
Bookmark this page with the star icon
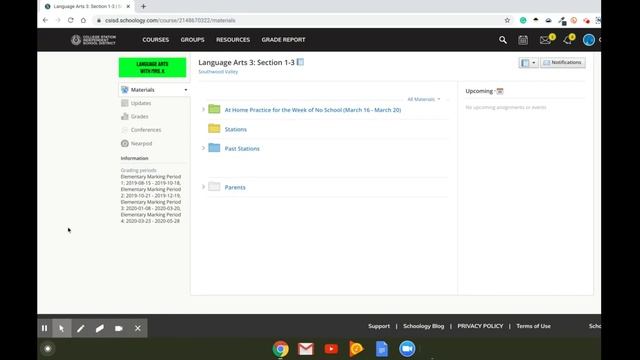(x=507, y=20)
